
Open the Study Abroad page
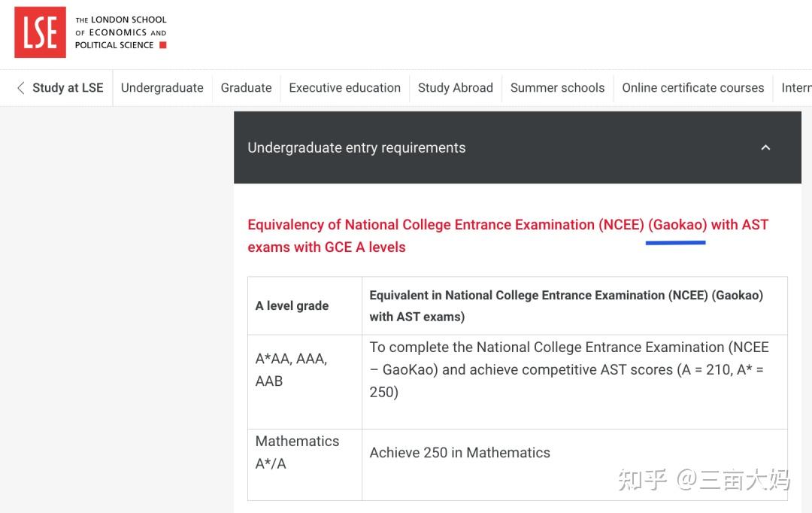click(x=455, y=87)
